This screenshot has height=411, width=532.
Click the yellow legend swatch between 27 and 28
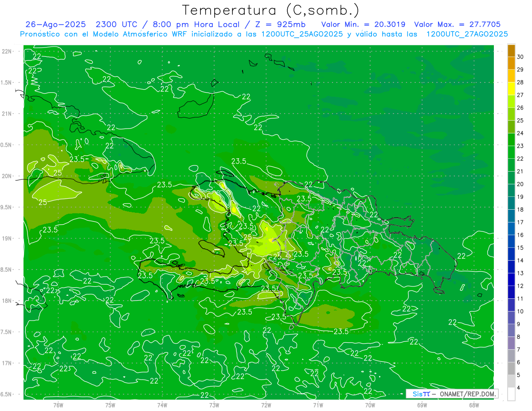pos(511,89)
